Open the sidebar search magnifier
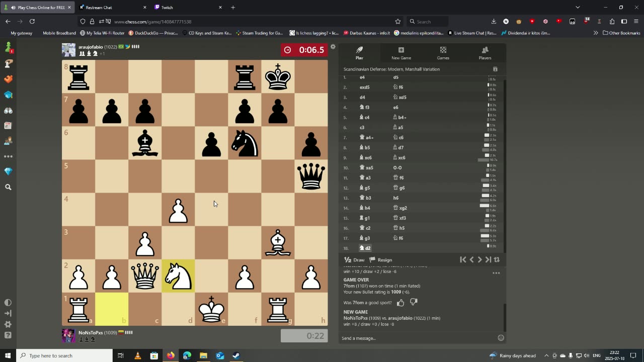 tap(8, 187)
